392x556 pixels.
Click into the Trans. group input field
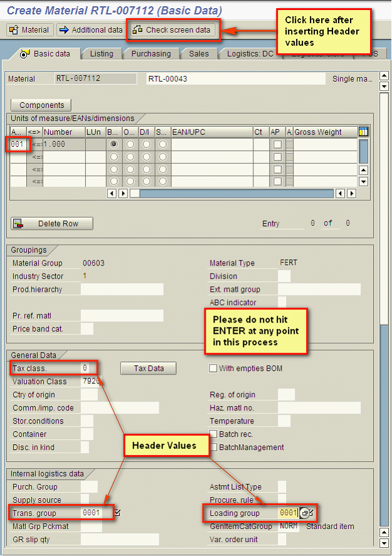[96, 513]
